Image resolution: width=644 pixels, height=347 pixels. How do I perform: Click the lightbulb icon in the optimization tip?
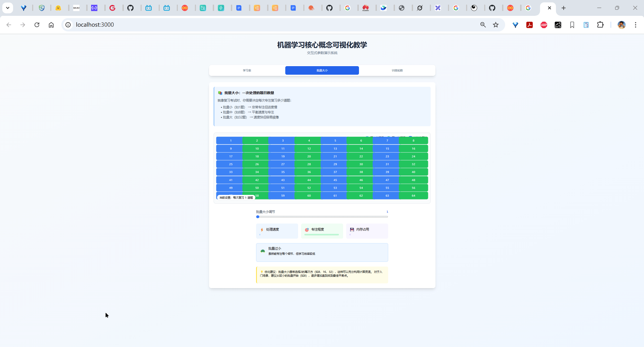261,272
